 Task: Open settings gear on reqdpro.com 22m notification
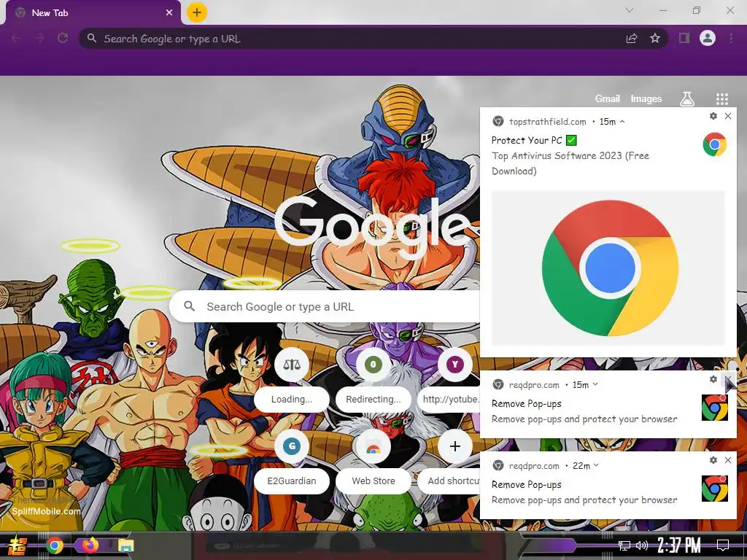(713, 460)
